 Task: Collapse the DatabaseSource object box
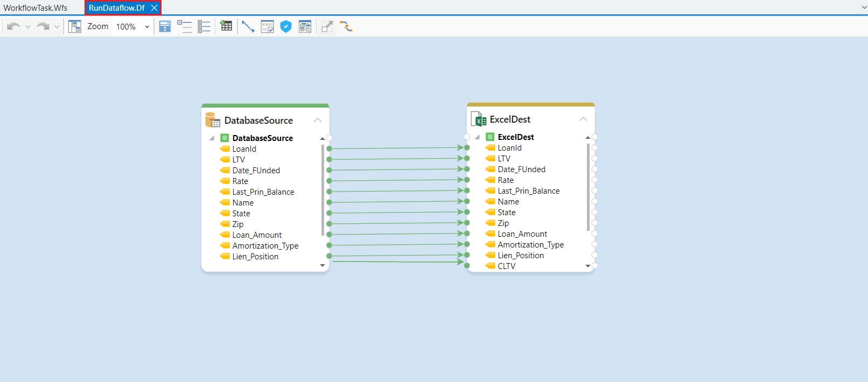(x=318, y=120)
